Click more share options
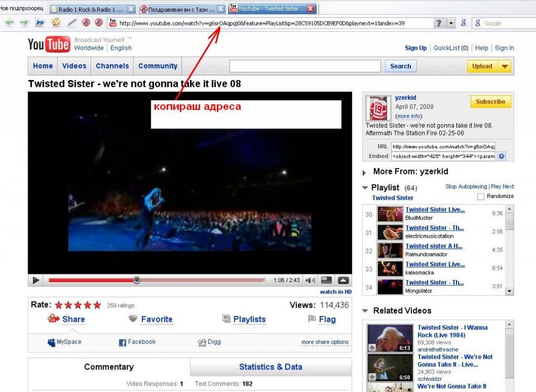The width and height of the screenshot is (536, 392). tap(325, 342)
